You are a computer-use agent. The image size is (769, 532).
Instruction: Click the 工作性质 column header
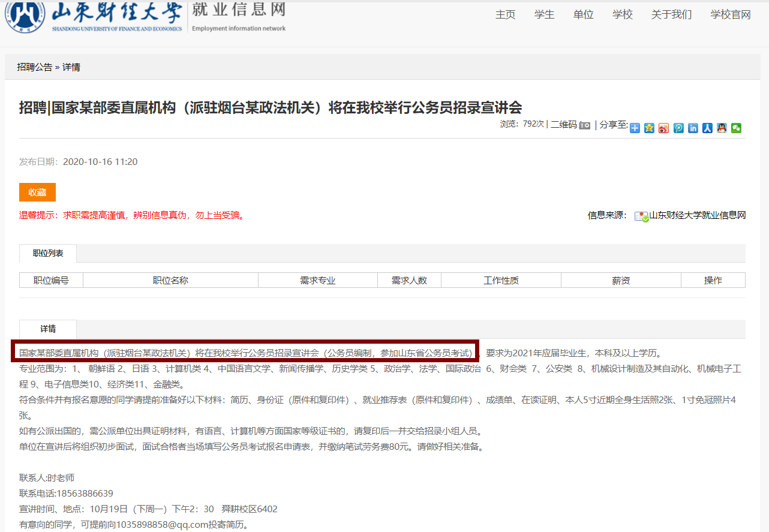point(501,280)
